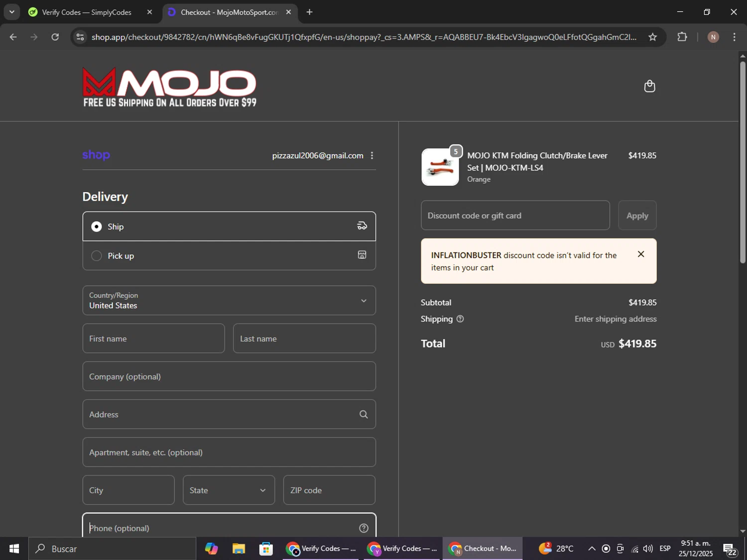Screen dimensions: 747x560
Task: Switch to the Checkout - Mo... taskbar window
Action: pos(483,549)
